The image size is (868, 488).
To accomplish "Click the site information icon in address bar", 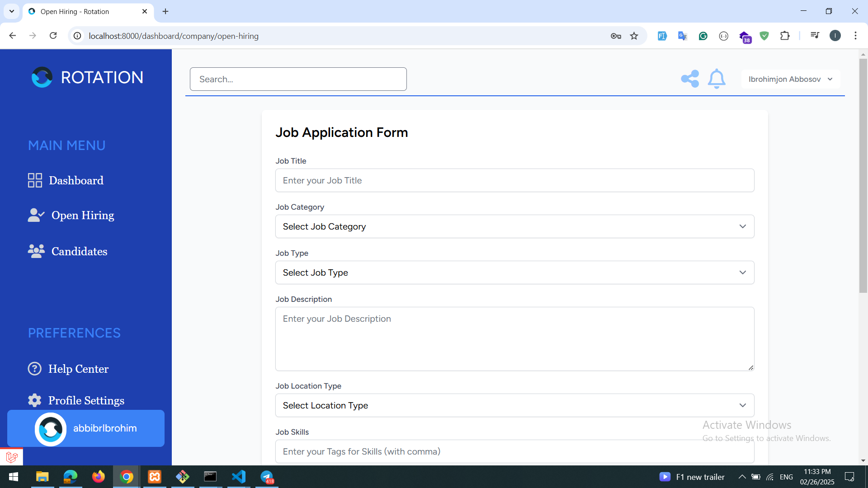I will 77,36.
